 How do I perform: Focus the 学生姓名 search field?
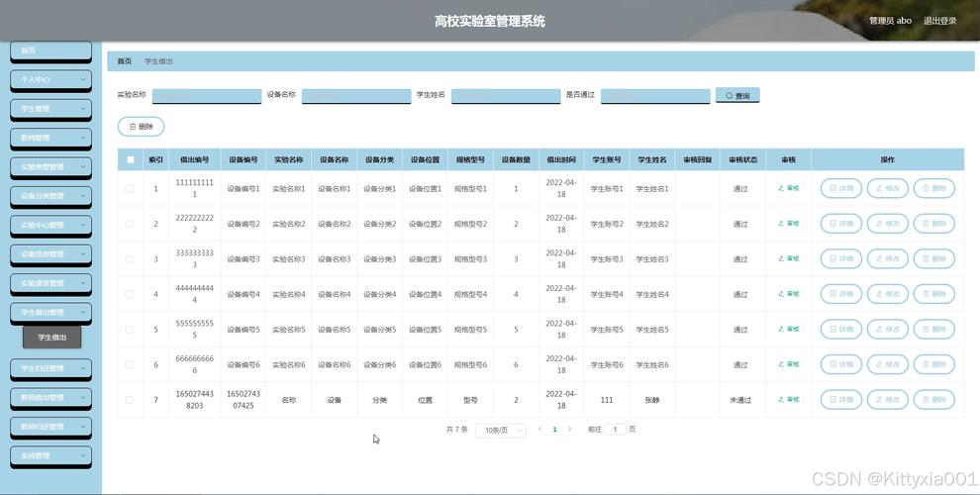pyautogui.click(x=506, y=96)
